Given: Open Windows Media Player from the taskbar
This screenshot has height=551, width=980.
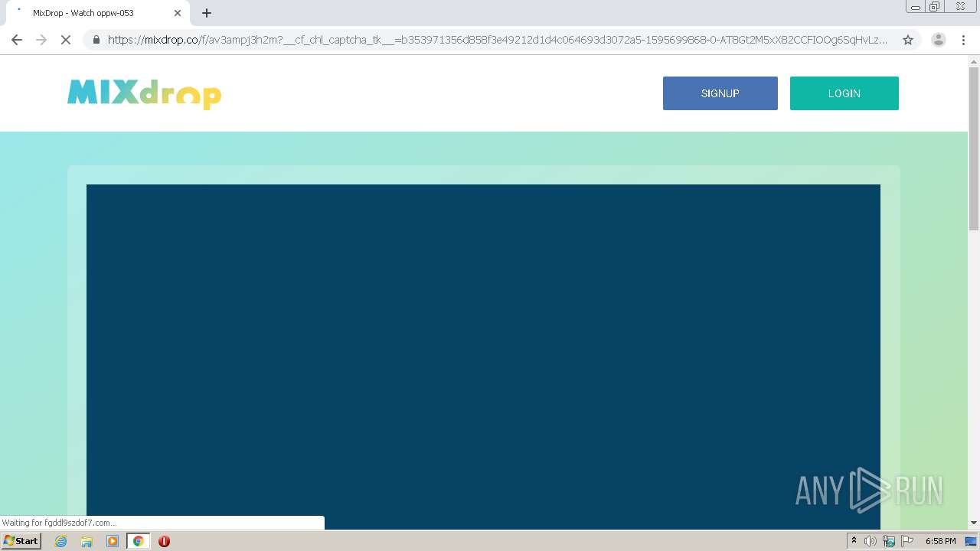Looking at the screenshot, I should pyautogui.click(x=113, y=541).
